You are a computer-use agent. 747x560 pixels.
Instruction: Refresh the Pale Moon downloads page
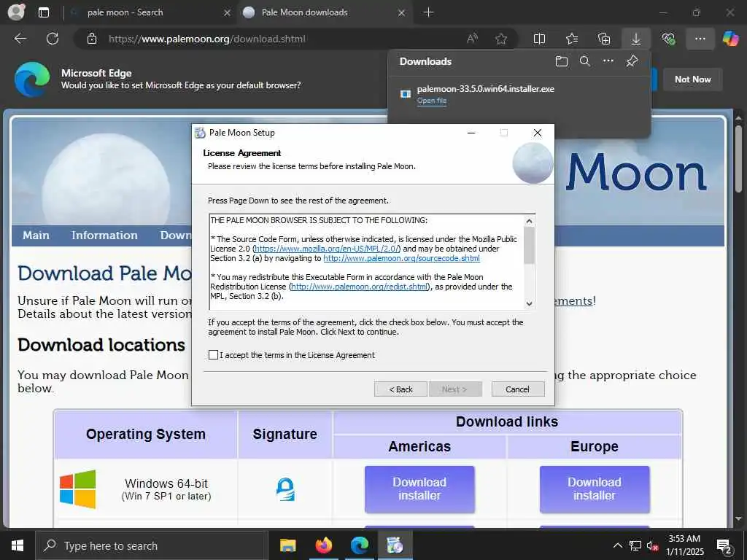53,39
